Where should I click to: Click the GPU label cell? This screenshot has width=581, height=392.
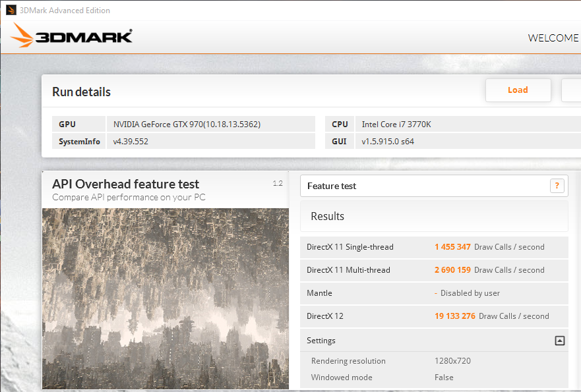point(78,124)
